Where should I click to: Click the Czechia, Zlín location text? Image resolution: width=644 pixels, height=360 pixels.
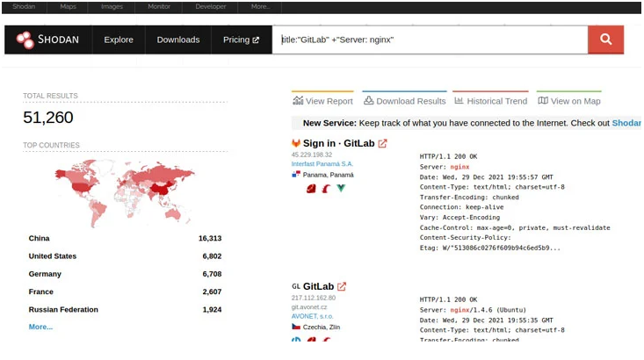[322, 328]
